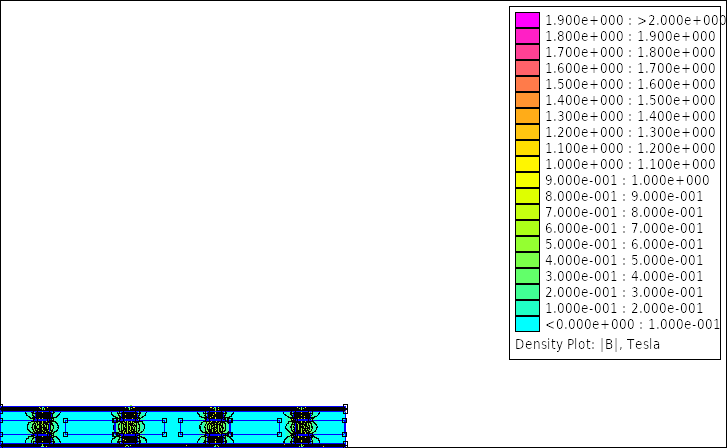The height and width of the screenshot is (448, 727).
Task: Click the magenta swatch for 1.900e+000 : >2.000e+000
Action: (527, 20)
